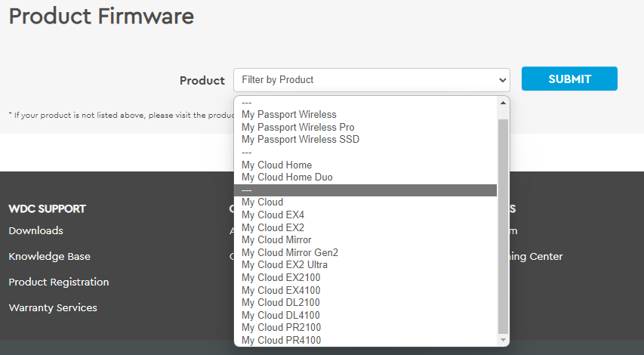Click the dropdown list scrollbar thumb
The image size is (644, 355).
tap(503, 227)
